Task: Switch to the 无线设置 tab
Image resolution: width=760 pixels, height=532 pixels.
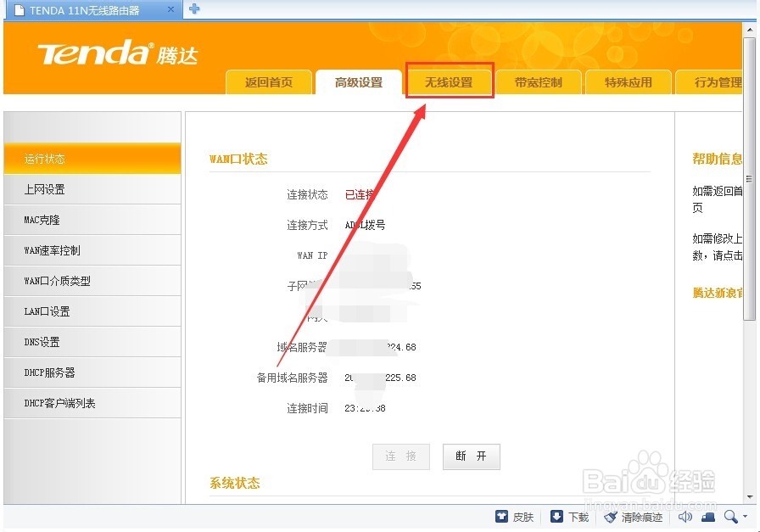Action: (x=450, y=82)
